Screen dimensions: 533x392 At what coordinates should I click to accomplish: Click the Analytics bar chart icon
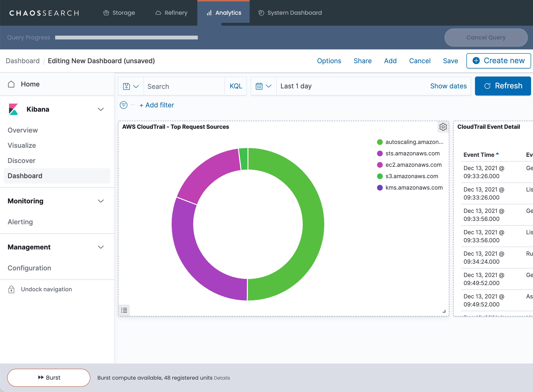209,13
